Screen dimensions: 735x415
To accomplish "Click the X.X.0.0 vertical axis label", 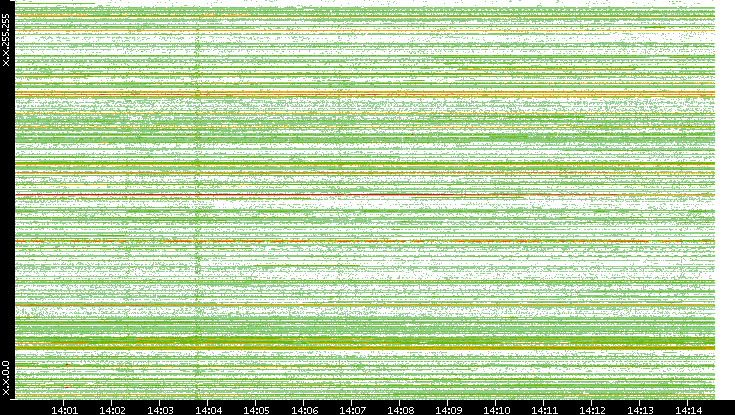I will click(6, 378).
